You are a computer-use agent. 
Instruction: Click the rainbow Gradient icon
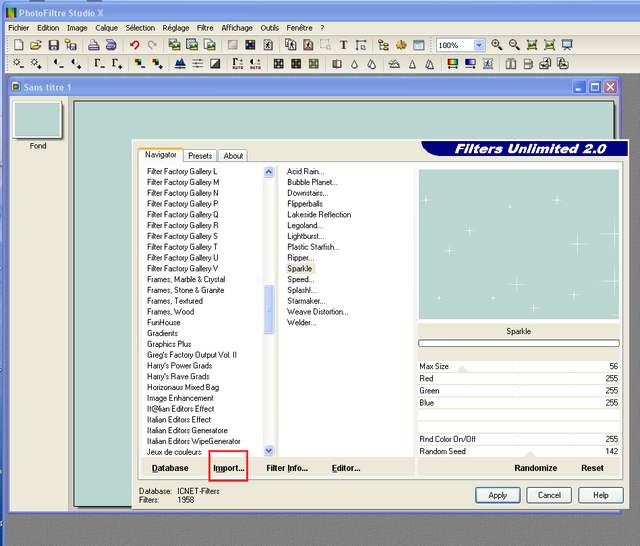(453, 64)
